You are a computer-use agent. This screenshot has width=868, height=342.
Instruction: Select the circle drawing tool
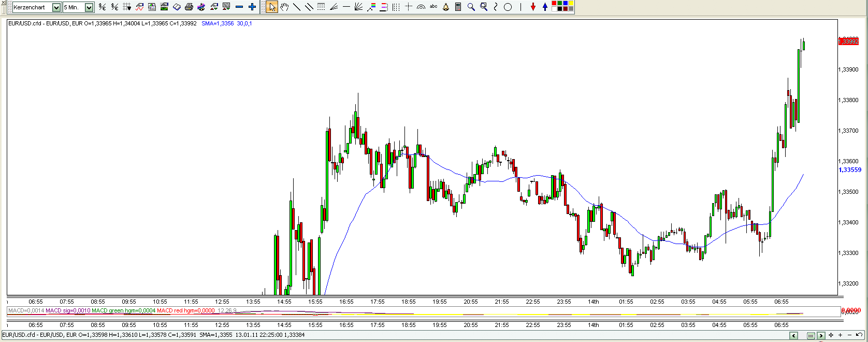[x=508, y=7]
